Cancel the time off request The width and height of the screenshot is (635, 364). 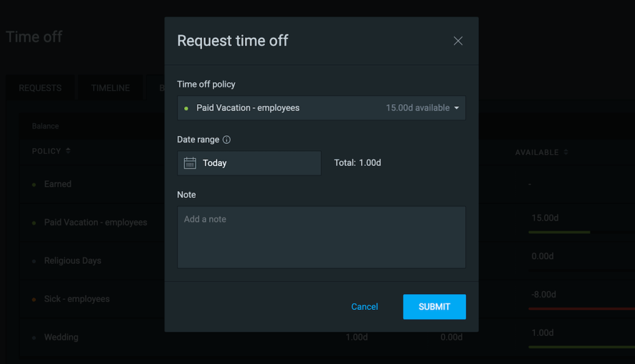pyautogui.click(x=365, y=306)
